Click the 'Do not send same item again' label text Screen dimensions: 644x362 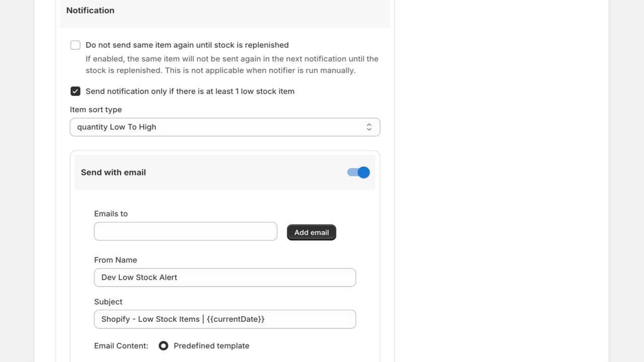[187, 45]
